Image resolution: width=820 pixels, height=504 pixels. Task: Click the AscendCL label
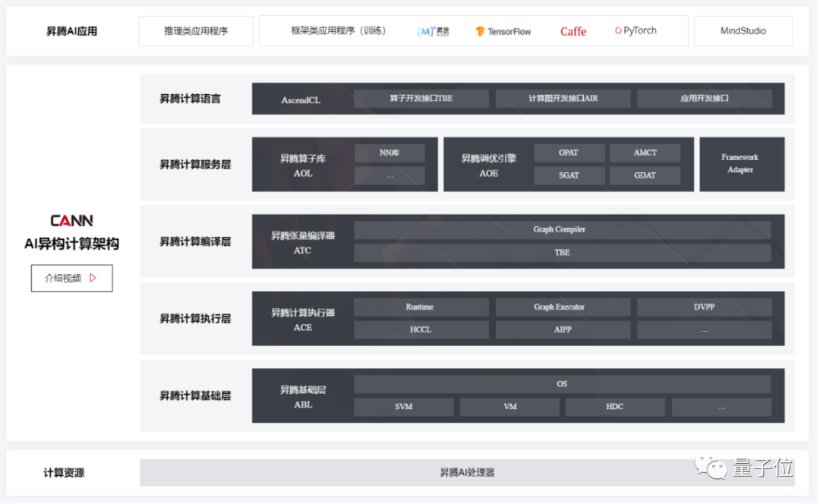(x=301, y=100)
